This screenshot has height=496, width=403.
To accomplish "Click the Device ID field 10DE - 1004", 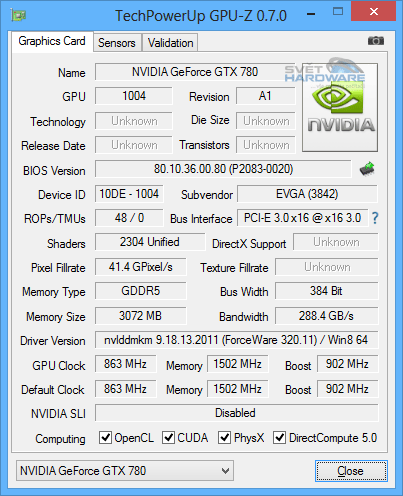I will pyautogui.click(x=129, y=194).
